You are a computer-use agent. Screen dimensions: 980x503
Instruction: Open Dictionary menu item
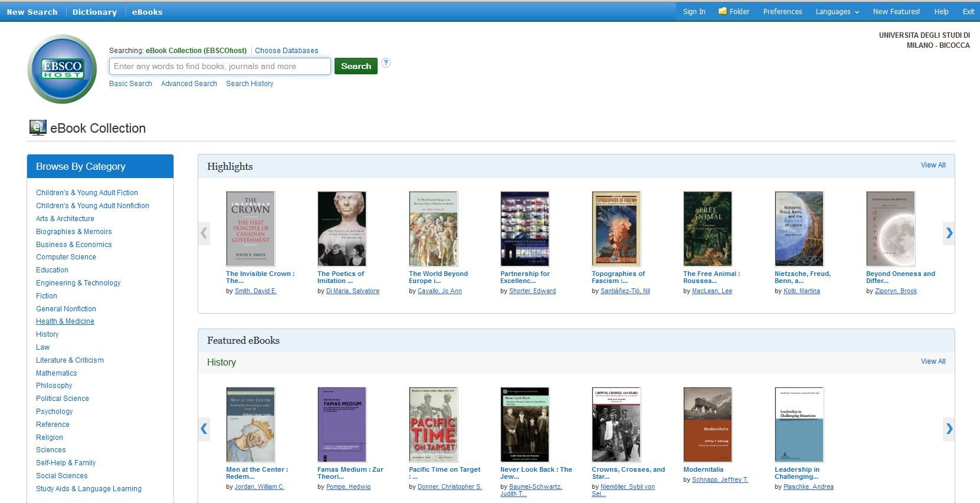[94, 12]
